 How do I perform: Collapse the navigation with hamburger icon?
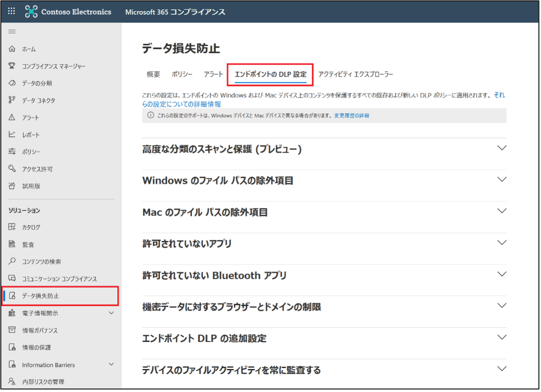12,31
